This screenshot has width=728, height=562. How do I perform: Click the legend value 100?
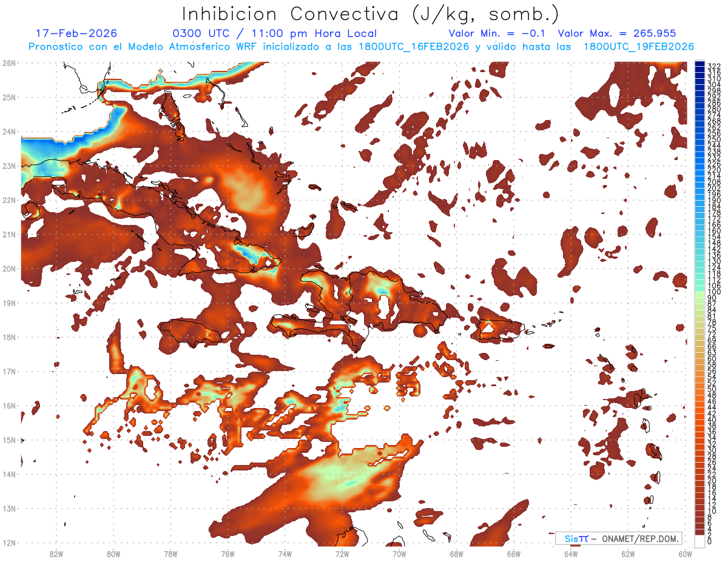coord(713,292)
